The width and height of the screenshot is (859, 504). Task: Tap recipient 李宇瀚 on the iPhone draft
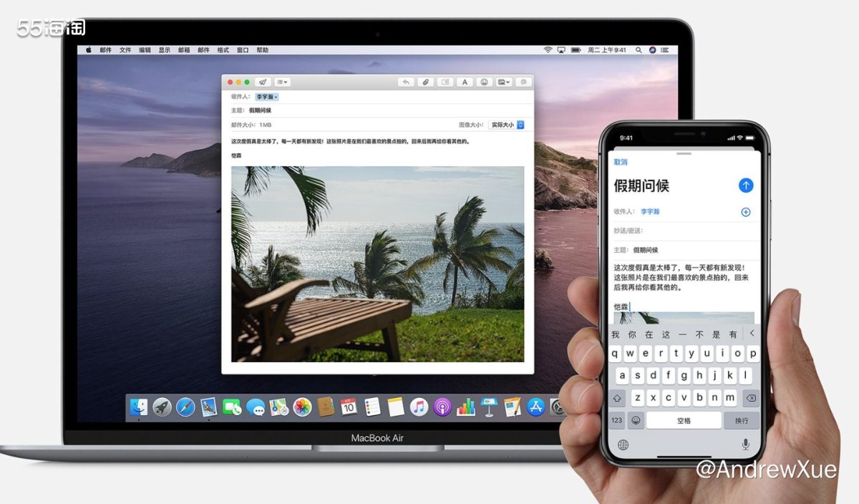(x=650, y=212)
